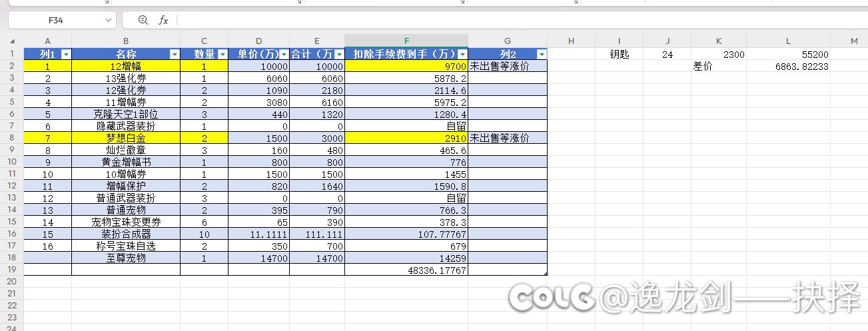Open the 数量 column filter dropdown
868x331 pixels.
pos(222,54)
